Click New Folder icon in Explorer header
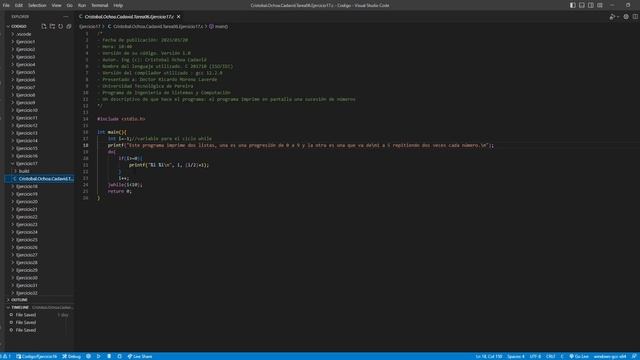This screenshot has width=640, height=360. tap(52, 26)
